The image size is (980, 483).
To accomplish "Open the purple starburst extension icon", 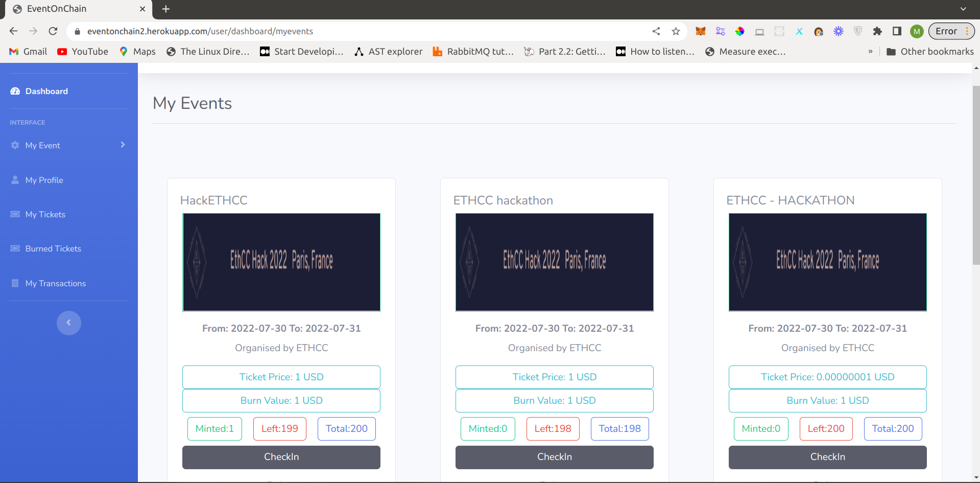I will pos(839,31).
